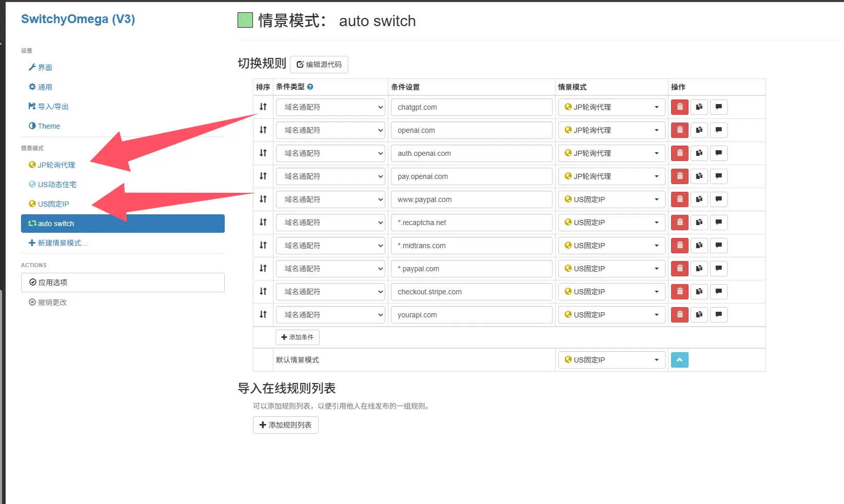Open the 通用 settings page
Image resolution: width=844 pixels, height=504 pixels.
click(x=40, y=87)
